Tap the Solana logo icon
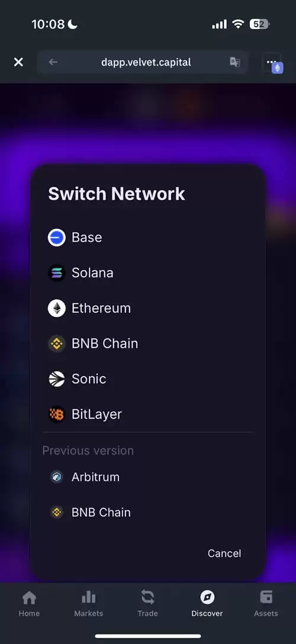The height and width of the screenshot is (644, 296). coord(57,273)
